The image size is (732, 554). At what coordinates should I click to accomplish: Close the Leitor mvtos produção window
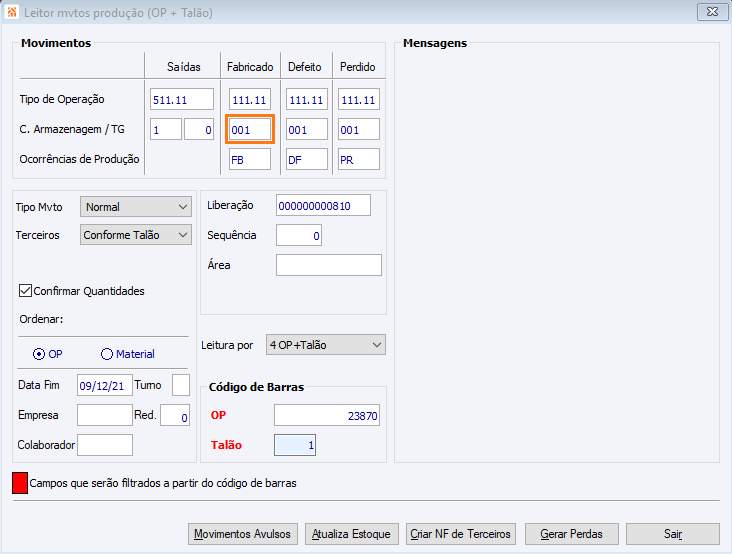tap(712, 12)
